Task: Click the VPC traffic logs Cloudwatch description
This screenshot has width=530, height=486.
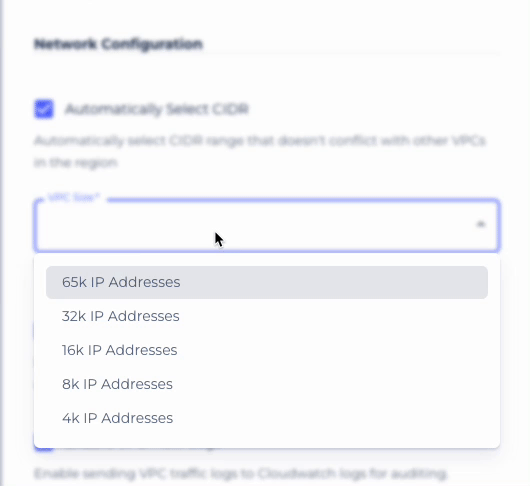Action: click(x=241, y=473)
